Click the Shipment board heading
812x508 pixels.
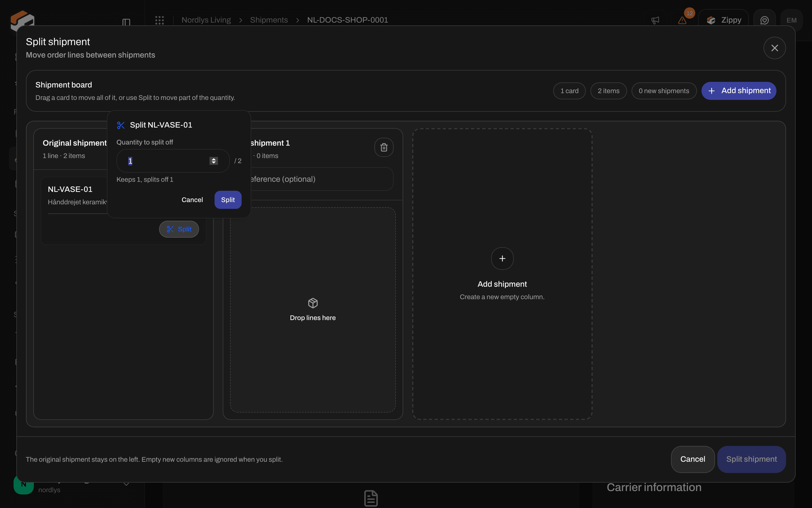63,85
